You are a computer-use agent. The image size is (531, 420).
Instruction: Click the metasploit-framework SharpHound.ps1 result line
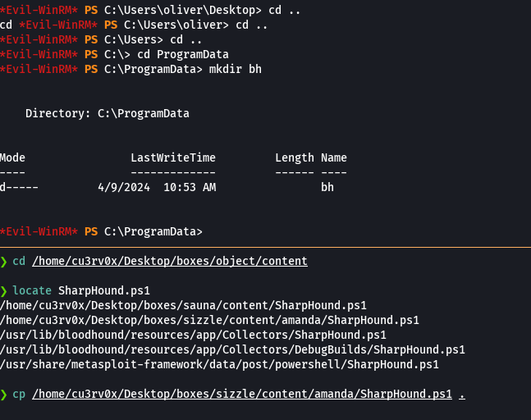point(219,364)
